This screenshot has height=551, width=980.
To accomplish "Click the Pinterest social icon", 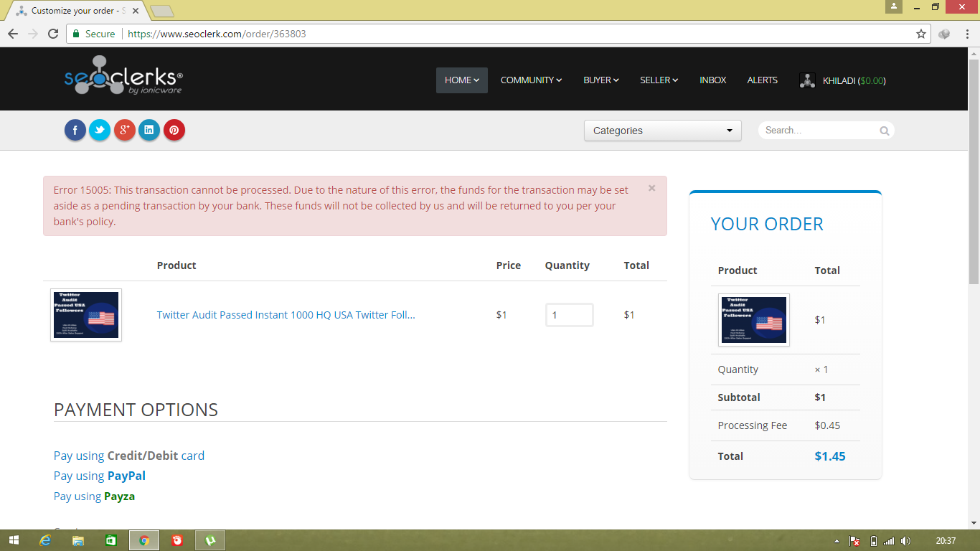I will coord(174,130).
